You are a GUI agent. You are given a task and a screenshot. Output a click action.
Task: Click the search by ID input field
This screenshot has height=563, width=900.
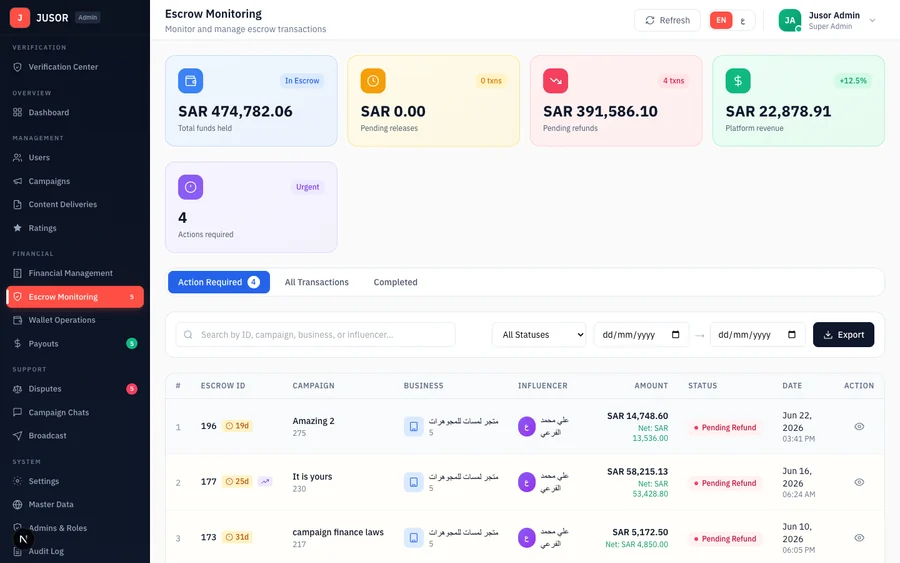pyautogui.click(x=316, y=335)
